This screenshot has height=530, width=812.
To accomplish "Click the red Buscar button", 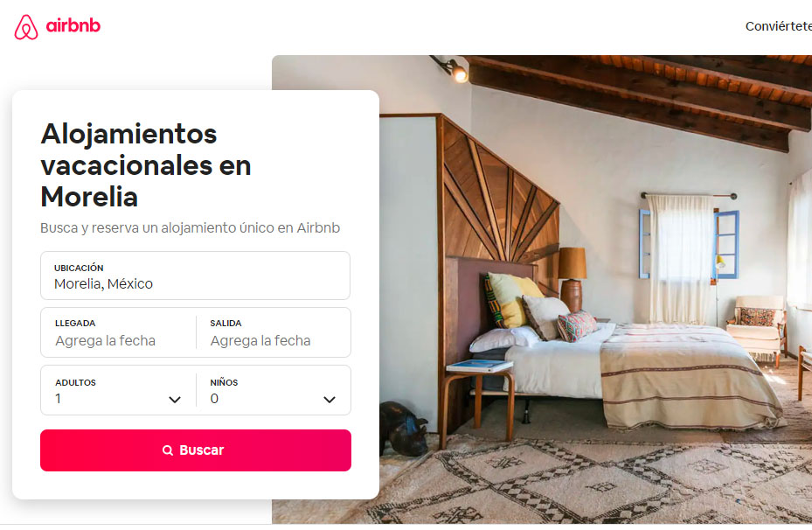I will pos(196,450).
